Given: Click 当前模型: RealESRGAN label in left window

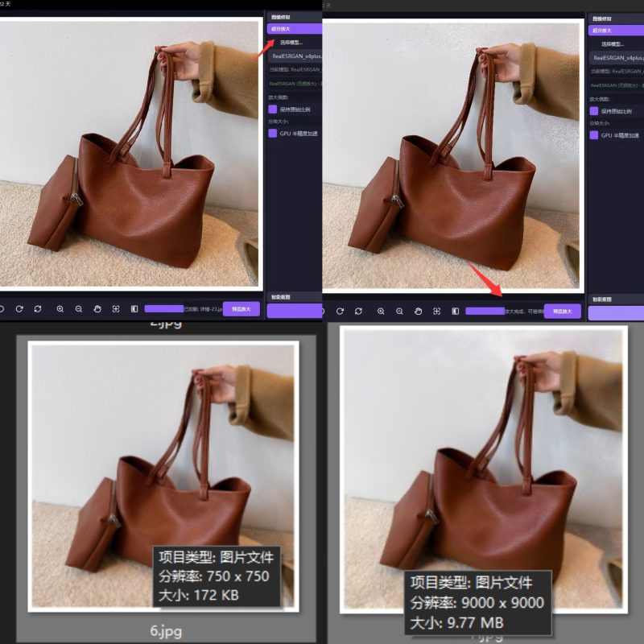Looking at the screenshot, I should (295, 69).
